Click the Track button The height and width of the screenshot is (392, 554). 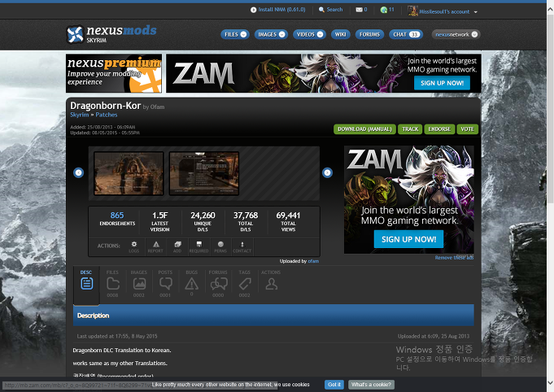[x=410, y=129]
